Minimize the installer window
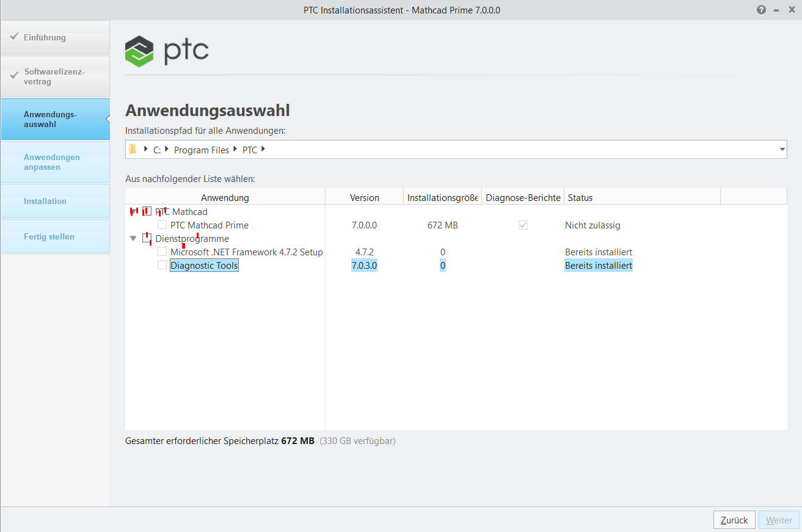 tap(776, 10)
